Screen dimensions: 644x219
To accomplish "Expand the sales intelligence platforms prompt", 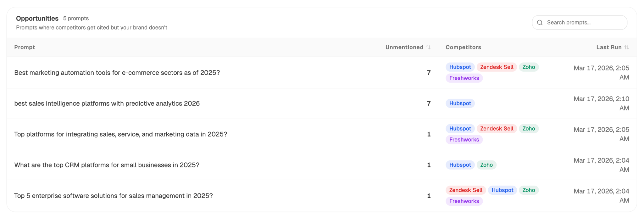I will pos(107,103).
